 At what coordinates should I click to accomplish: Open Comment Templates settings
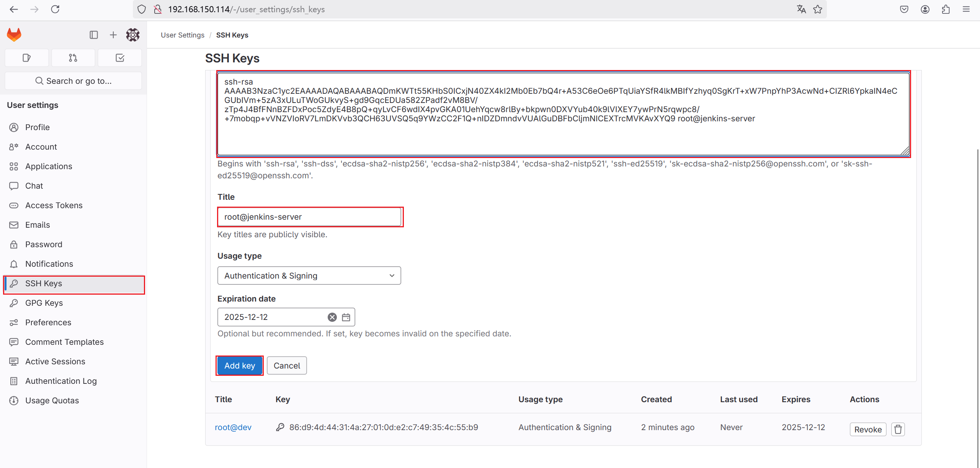point(73,342)
